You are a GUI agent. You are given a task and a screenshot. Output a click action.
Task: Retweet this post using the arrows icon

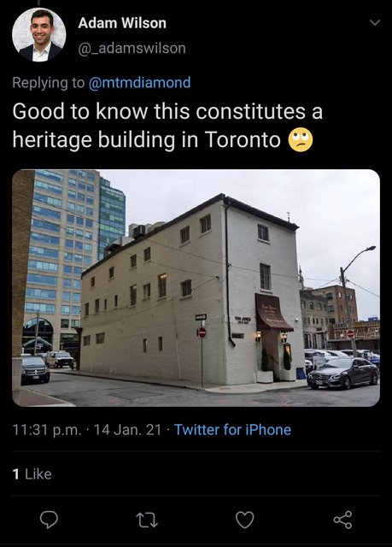click(147, 520)
